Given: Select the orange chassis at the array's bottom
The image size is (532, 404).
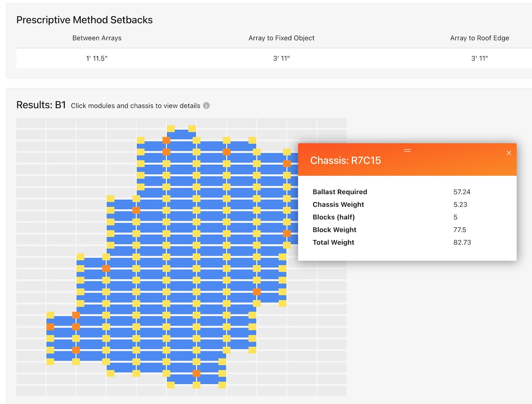Looking at the screenshot, I should coord(196,373).
